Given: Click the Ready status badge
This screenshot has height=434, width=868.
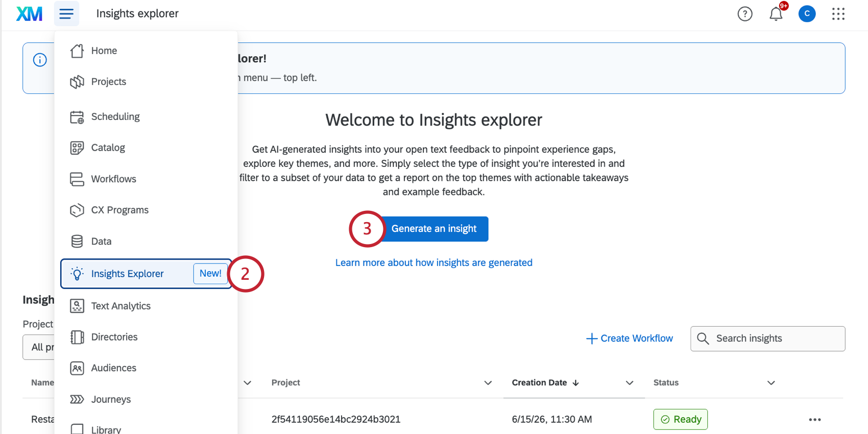Looking at the screenshot, I should [681, 420].
